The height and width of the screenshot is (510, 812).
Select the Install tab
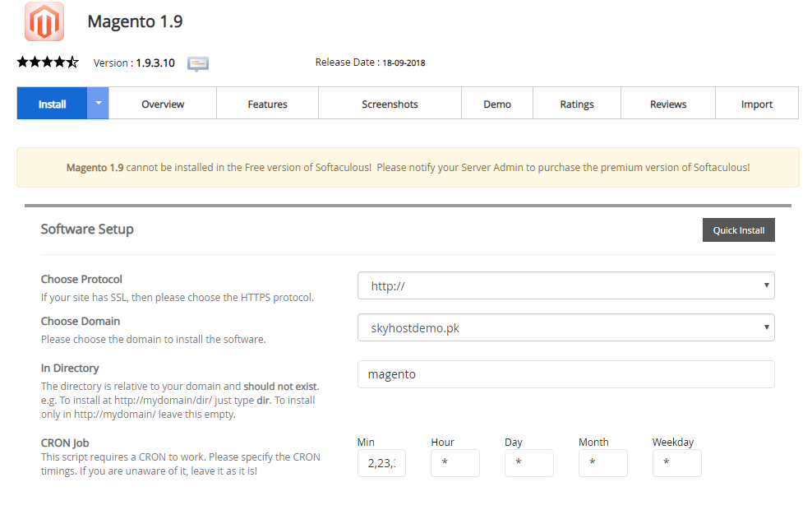click(x=53, y=103)
